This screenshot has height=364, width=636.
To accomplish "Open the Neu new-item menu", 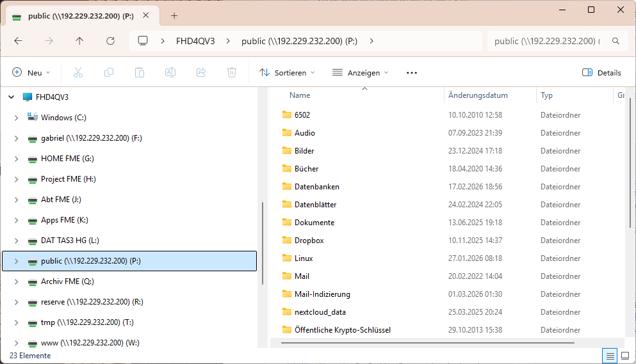I will pyautogui.click(x=31, y=73).
